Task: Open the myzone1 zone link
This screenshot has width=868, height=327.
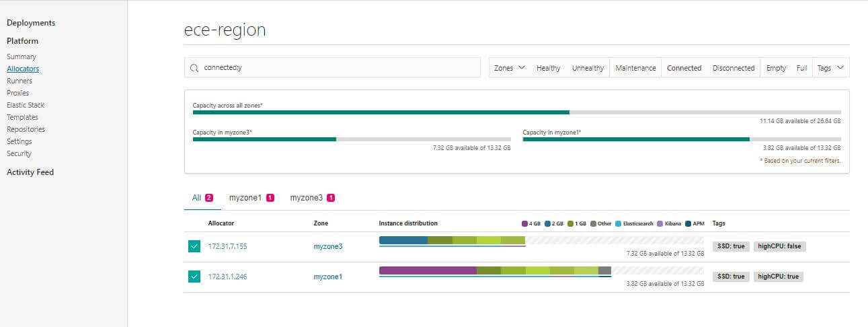Action: (327, 277)
